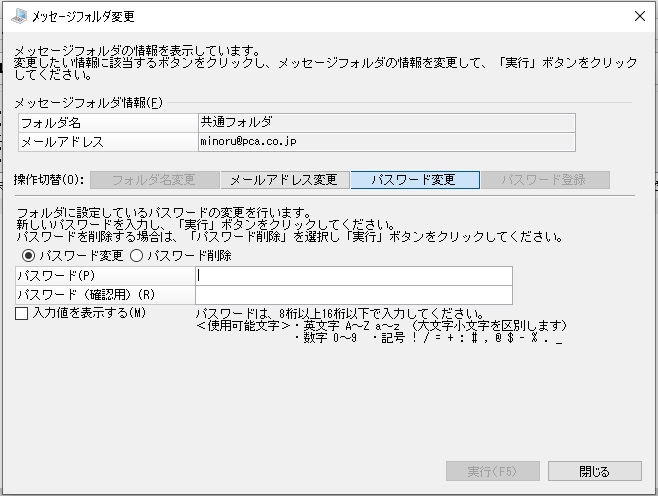Close the メッセージフォルダ変更 dialog with X
Viewport: 658px width, 496px height.
[x=640, y=16]
